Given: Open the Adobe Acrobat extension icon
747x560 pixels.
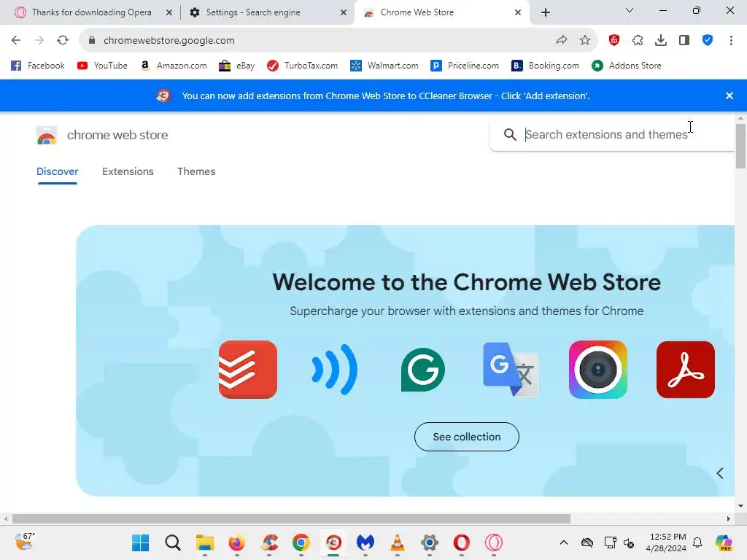Looking at the screenshot, I should pyautogui.click(x=686, y=370).
